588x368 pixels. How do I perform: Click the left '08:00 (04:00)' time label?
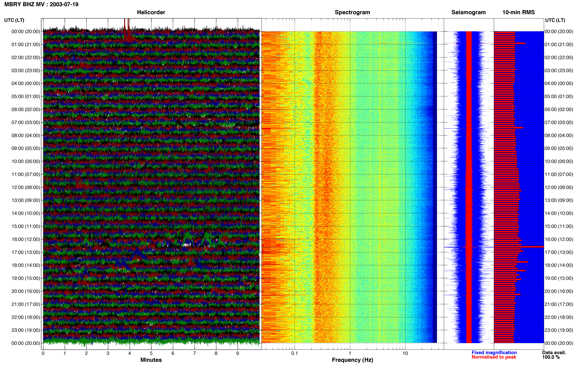[26, 135]
